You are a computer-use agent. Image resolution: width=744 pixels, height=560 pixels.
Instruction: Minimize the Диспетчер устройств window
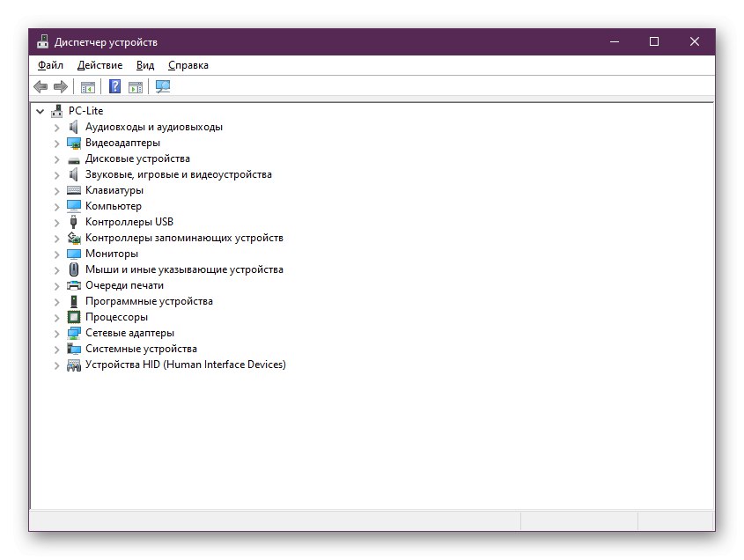tap(615, 41)
